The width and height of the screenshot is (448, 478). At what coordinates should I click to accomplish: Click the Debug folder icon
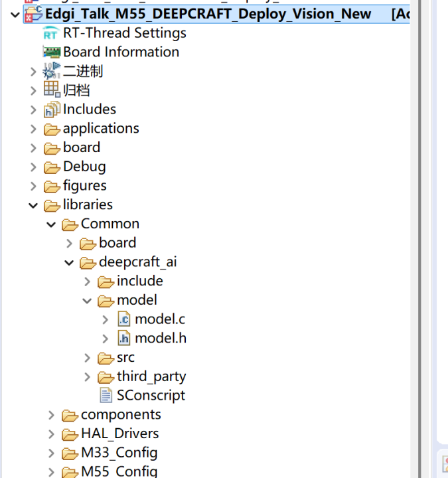click(52, 167)
